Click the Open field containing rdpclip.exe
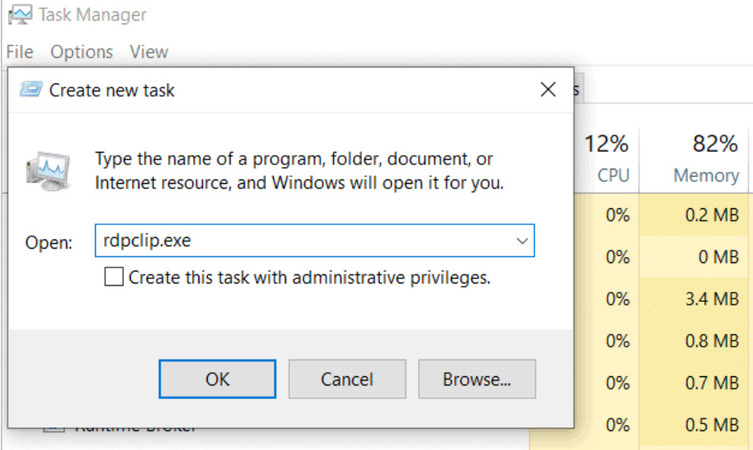The image size is (753, 450). pos(315,241)
